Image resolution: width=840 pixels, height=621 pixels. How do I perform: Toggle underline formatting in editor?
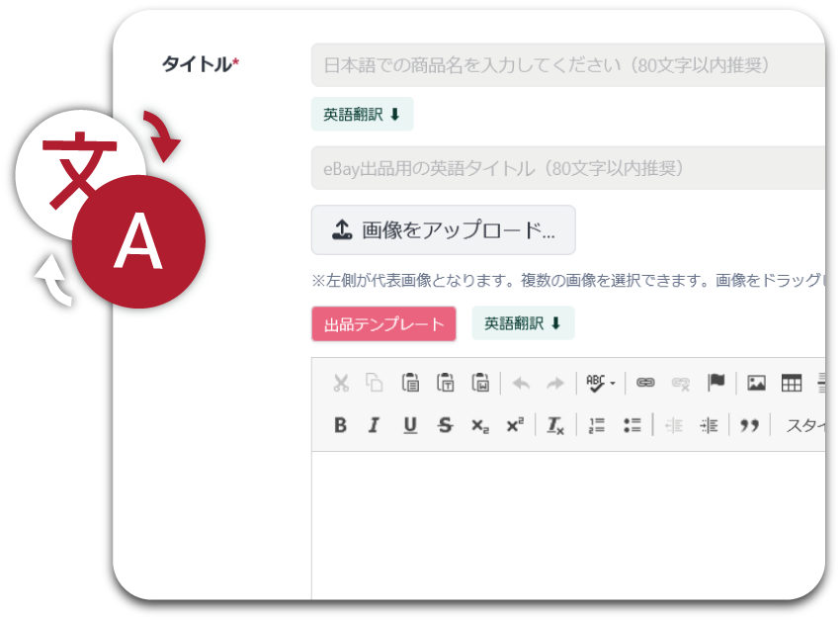point(410,425)
